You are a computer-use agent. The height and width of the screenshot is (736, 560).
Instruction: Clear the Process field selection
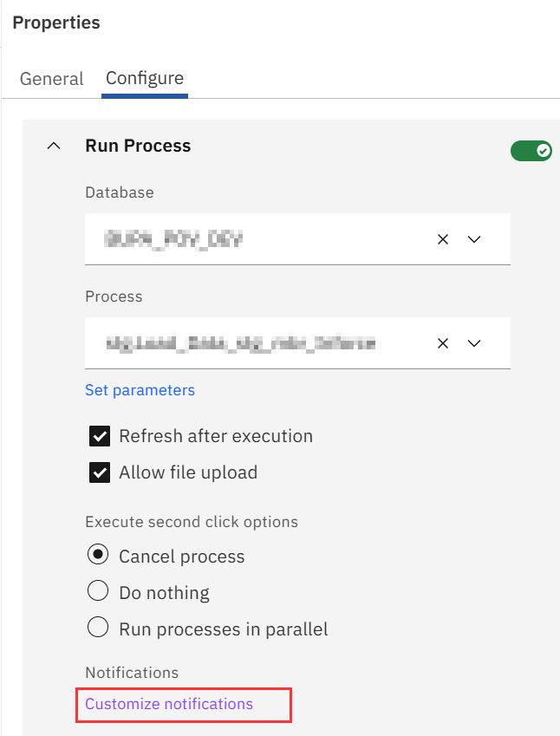pos(443,343)
